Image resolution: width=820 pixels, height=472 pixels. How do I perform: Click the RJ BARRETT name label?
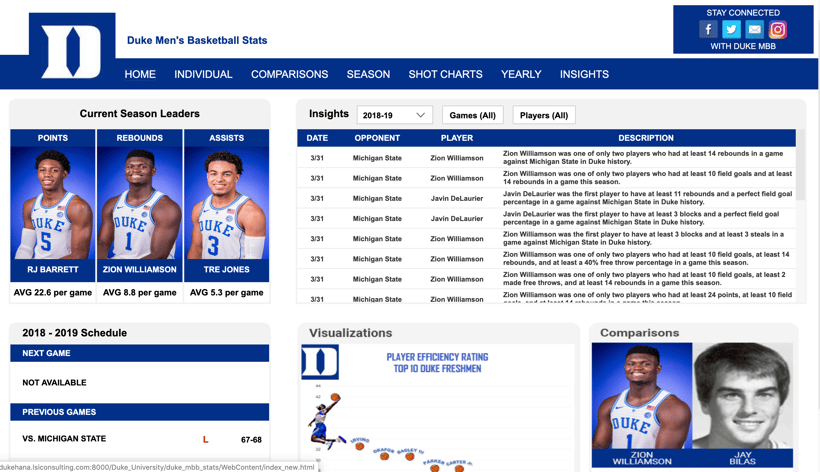click(53, 270)
